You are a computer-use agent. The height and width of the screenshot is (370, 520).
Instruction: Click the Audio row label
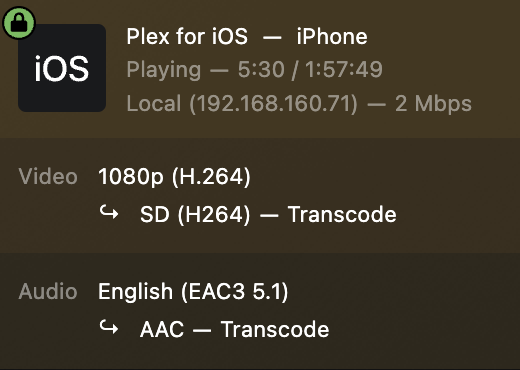click(48, 291)
